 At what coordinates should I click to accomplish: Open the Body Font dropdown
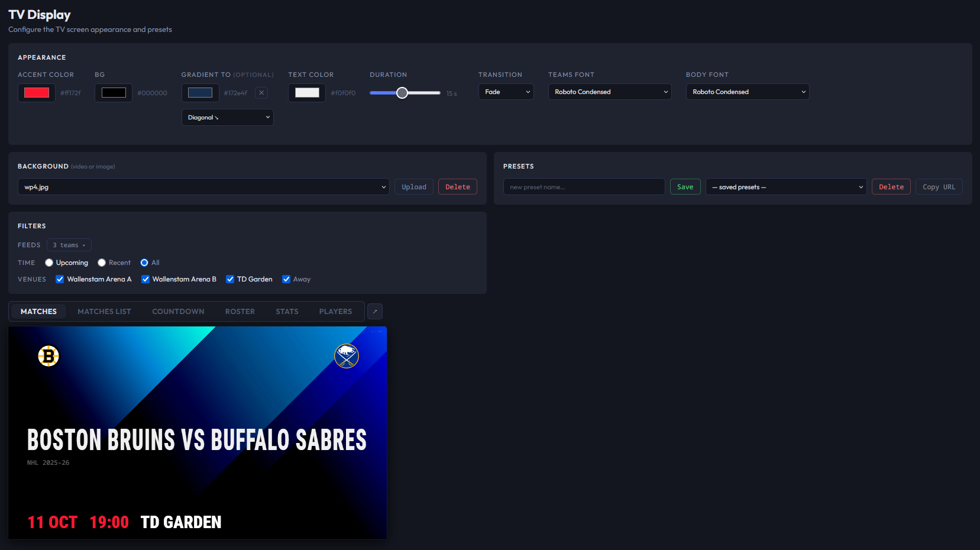tap(748, 92)
